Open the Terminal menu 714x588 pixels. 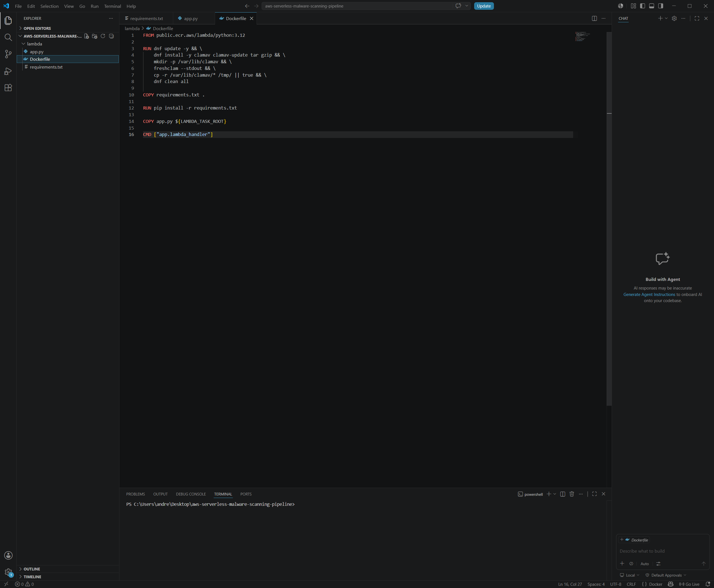tap(113, 6)
